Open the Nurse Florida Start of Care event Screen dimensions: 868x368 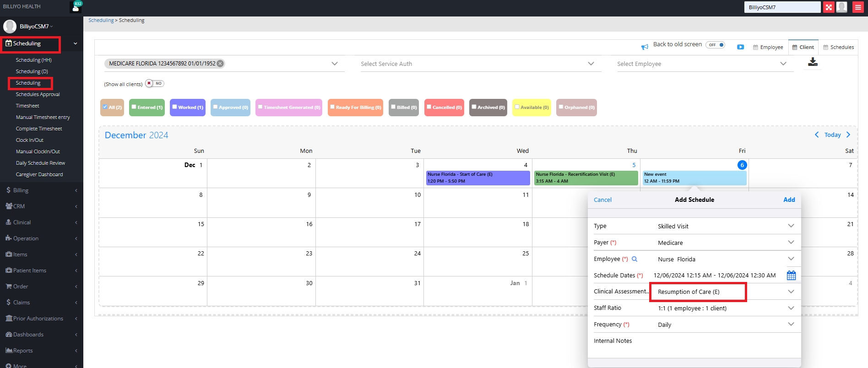[477, 178]
